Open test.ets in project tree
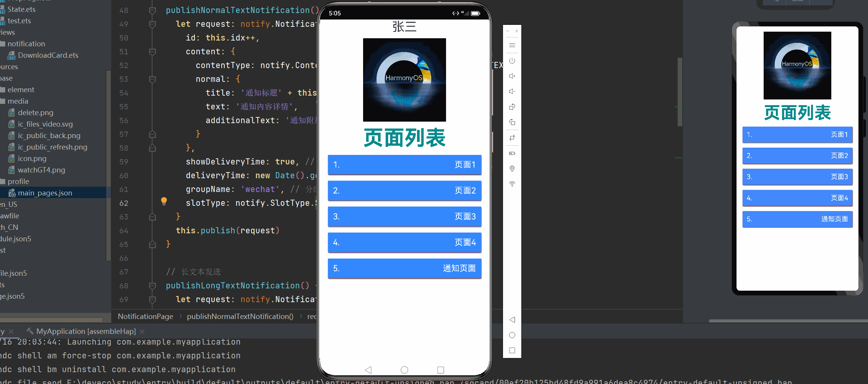 (19, 21)
